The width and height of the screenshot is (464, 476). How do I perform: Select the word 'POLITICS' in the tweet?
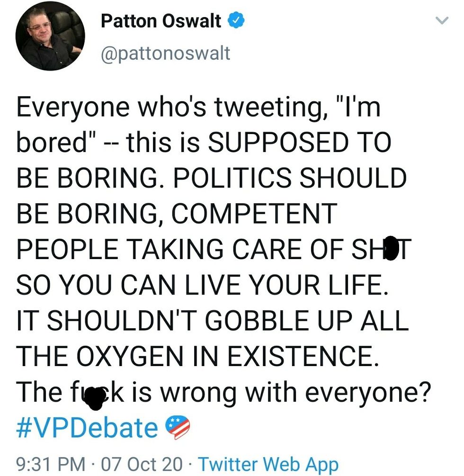tap(232, 178)
